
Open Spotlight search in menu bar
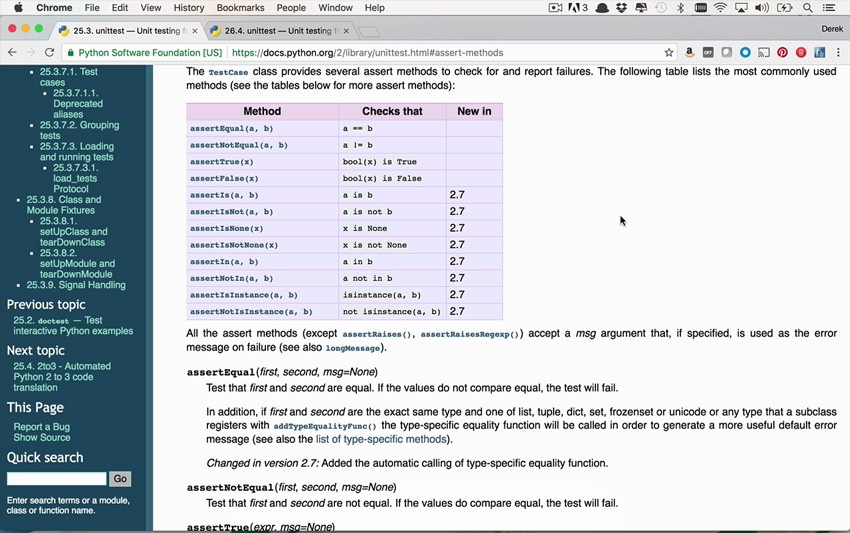click(x=808, y=8)
